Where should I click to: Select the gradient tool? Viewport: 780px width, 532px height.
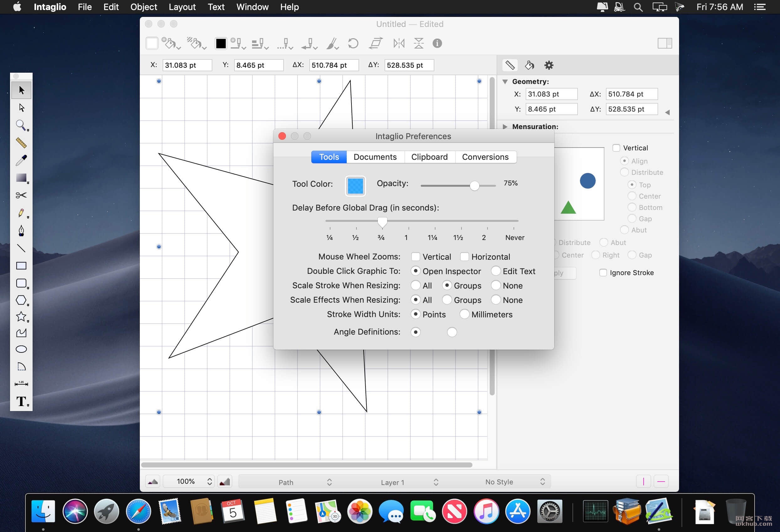click(x=22, y=178)
